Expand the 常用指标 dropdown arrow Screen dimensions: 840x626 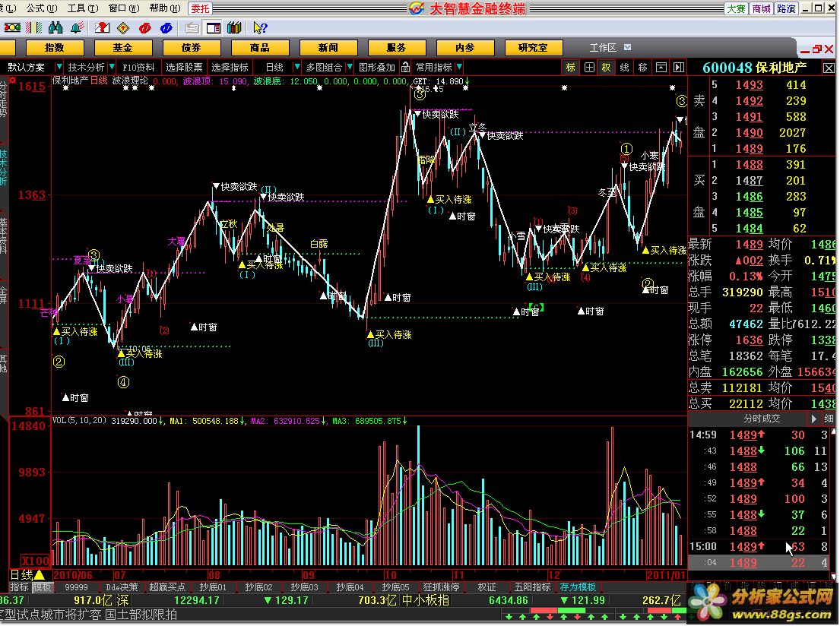coord(459,67)
